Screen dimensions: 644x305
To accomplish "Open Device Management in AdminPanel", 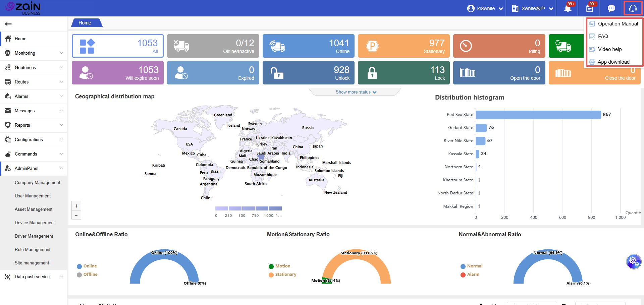I will pyautogui.click(x=35, y=223).
